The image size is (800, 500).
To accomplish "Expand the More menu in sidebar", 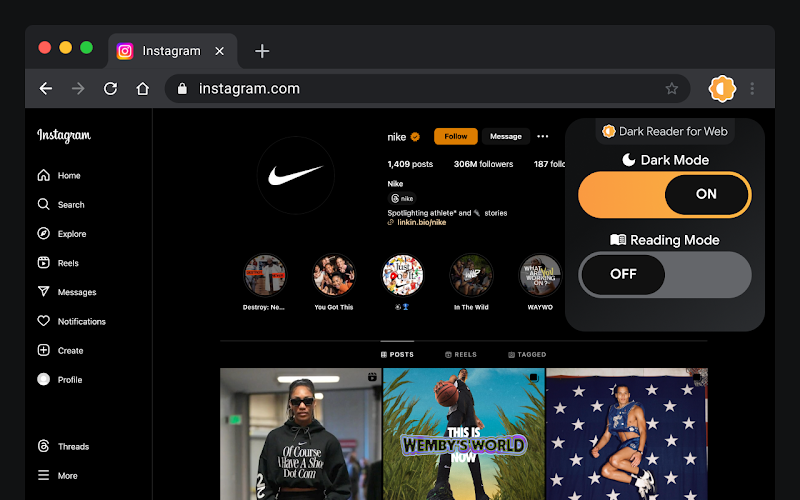I will click(57, 476).
